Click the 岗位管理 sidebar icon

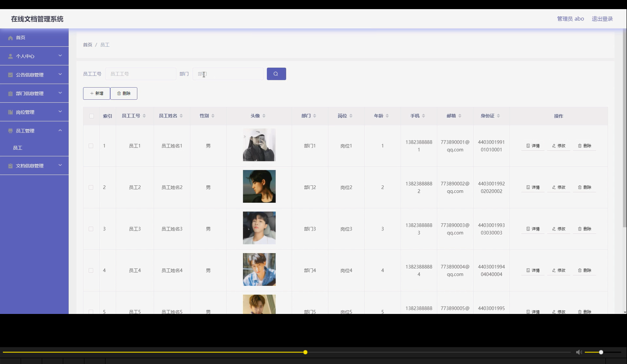click(10, 112)
